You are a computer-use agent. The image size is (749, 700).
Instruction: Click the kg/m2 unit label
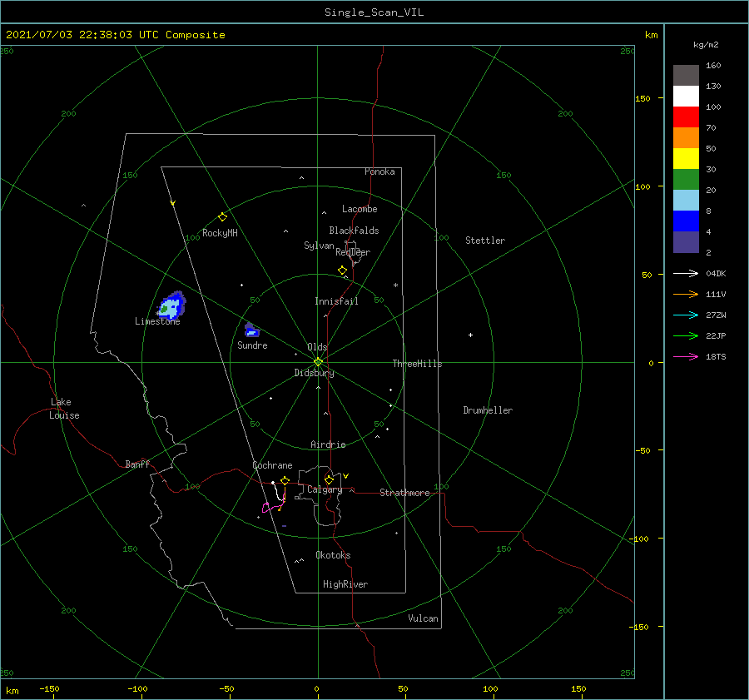[x=706, y=45]
